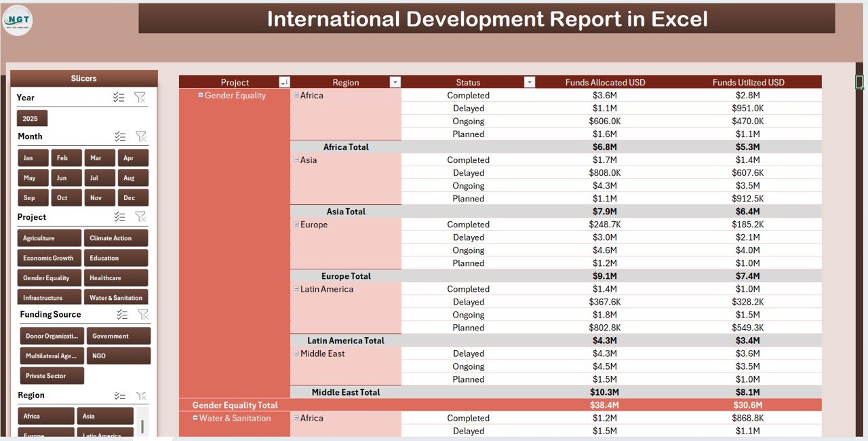Screen dimensions: 868x441
Task: Filter by Oct month
Action: pyautogui.click(x=66, y=198)
